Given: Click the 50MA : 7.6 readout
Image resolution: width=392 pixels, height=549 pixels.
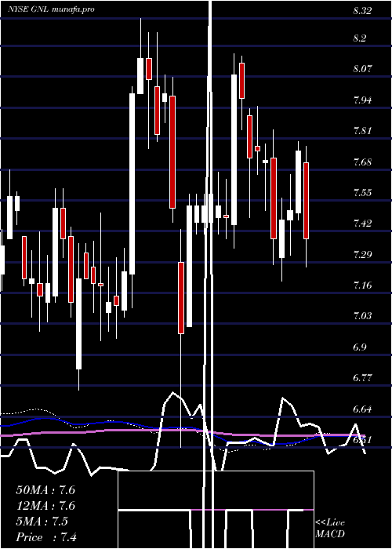Looking at the screenshot, I should tap(45, 490).
